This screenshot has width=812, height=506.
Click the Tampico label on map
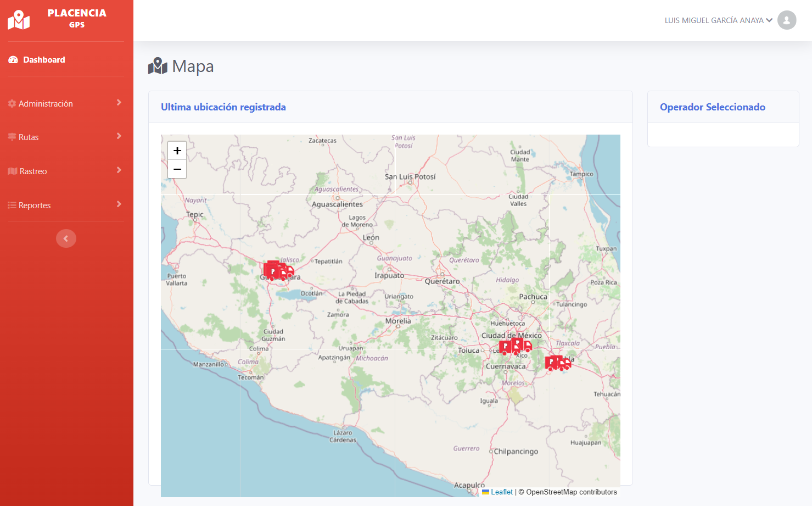click(x=581, y=174)
